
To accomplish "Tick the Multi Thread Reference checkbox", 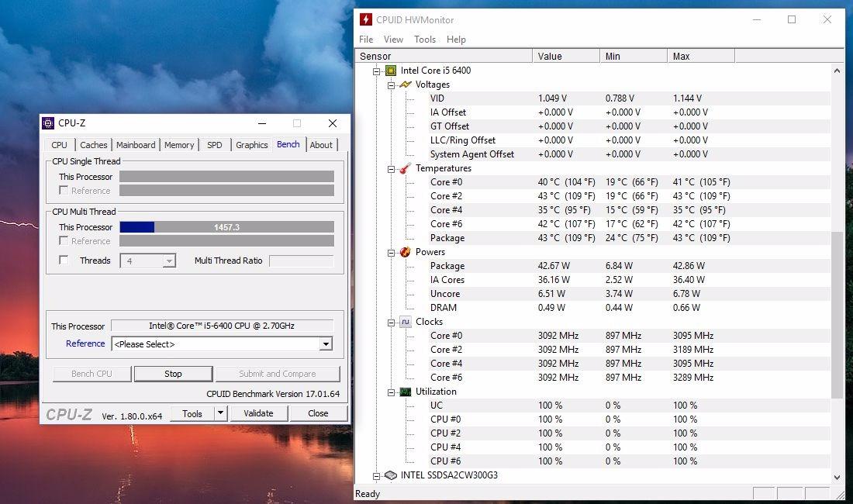I will point(64,241).
